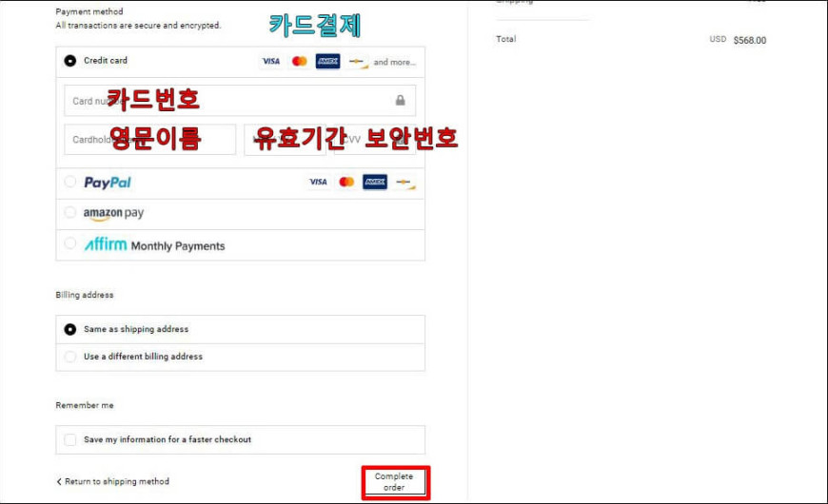The width and height of the screenshot is (828, 504).
Task: Select the Amazon Pay radio option
Action: 69,212
